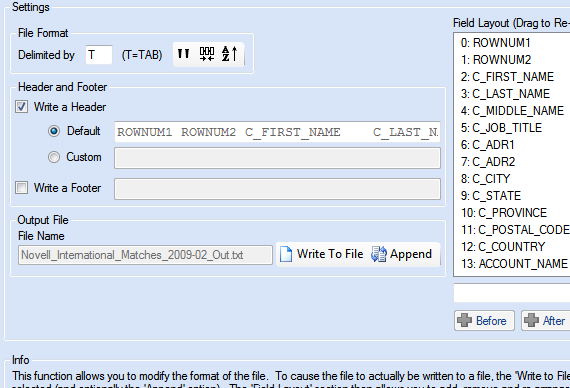The height and width of the screenshot is (388, 570).
Task: Click the column compress icon in File Format
Action: 207,54
